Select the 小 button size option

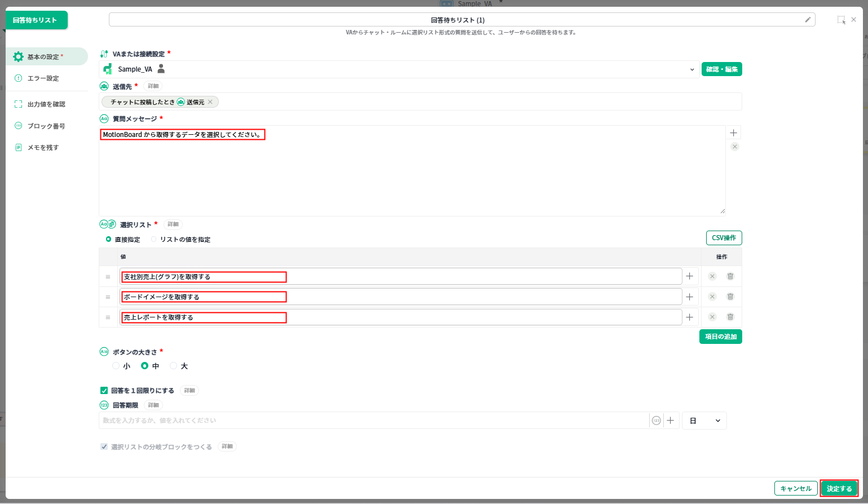(116, 366)
